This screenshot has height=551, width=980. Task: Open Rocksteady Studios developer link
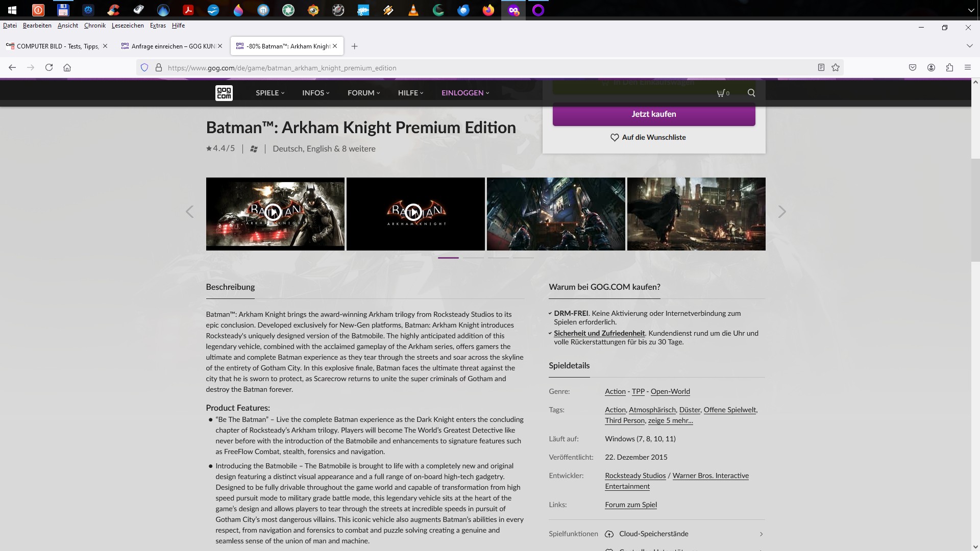tap(635, 475)
